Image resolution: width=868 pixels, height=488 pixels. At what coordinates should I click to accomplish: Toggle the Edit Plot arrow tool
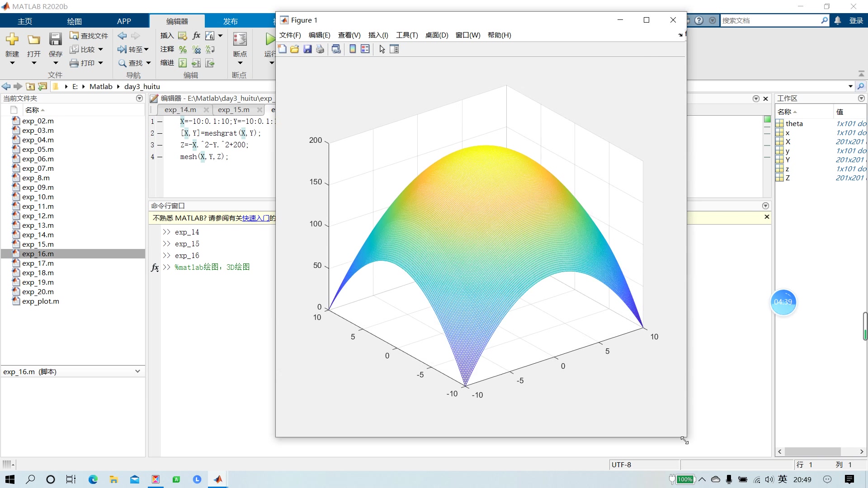382,49
